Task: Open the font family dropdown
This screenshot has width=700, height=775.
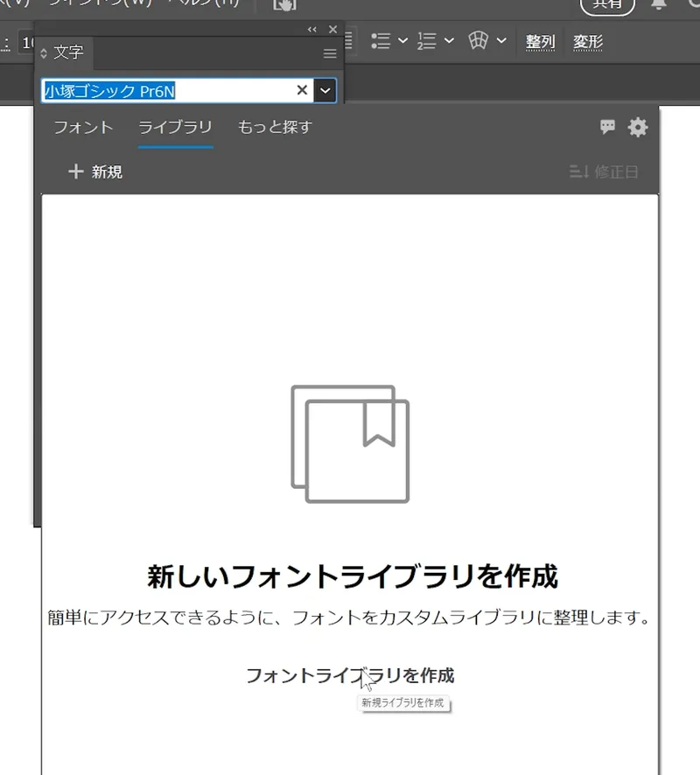Action: tap(324, 90)
